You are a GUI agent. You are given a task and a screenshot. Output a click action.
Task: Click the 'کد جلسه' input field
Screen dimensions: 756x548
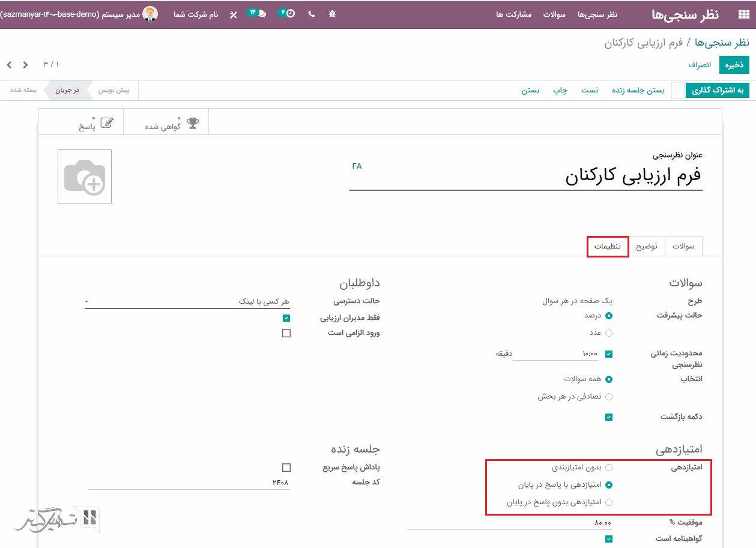click(x=189, y=483)
